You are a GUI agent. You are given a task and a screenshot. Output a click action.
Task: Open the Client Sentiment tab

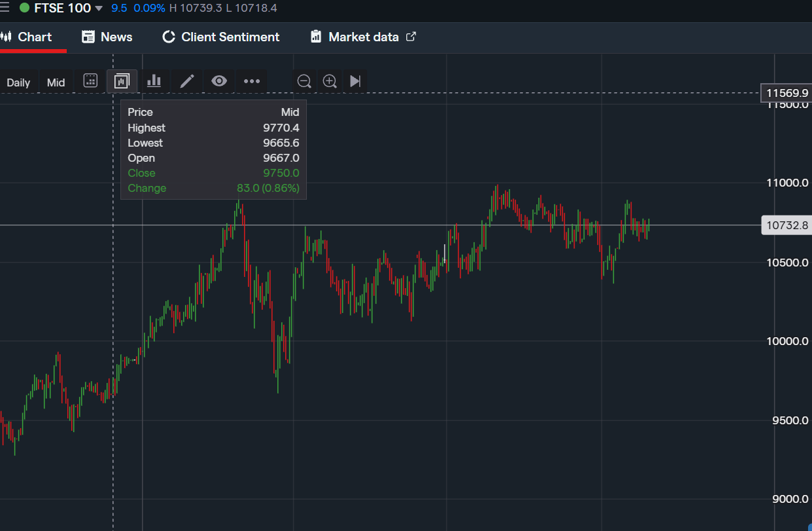[x=221, y=37]
